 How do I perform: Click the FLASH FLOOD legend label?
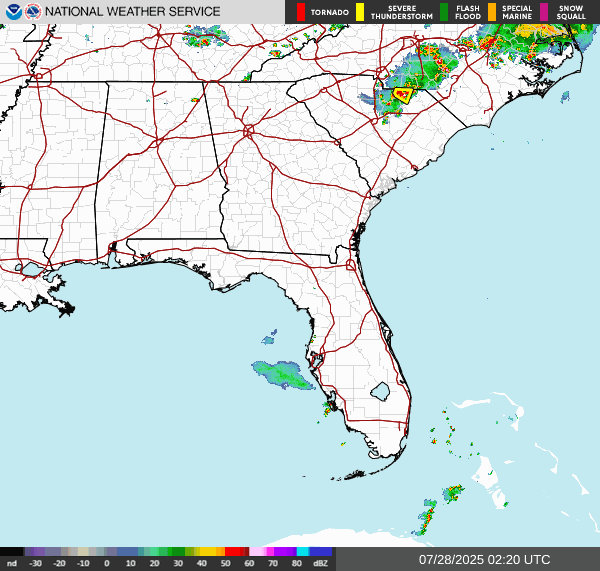click(468, 12)
